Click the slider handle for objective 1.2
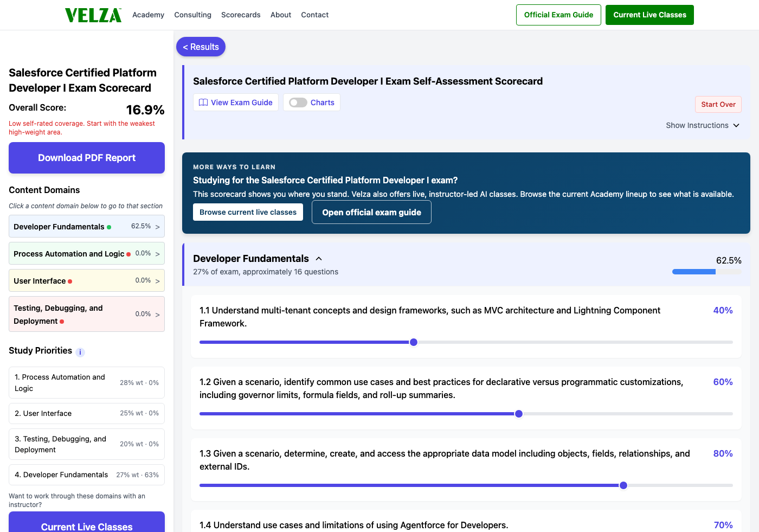Image resolution: width=759 pixels, height=532 pixels. tap(519, 414)
